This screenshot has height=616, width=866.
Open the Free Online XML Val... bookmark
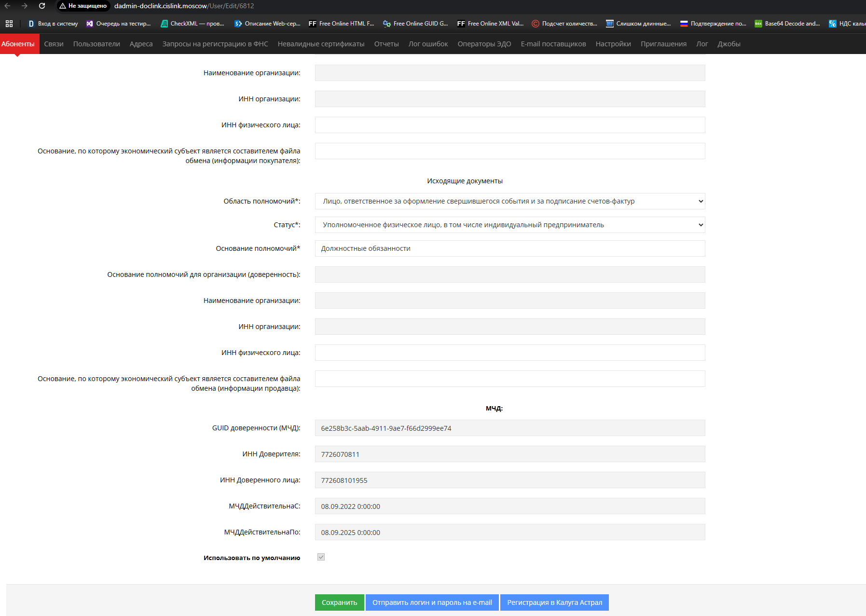click(x=490, y=24)
